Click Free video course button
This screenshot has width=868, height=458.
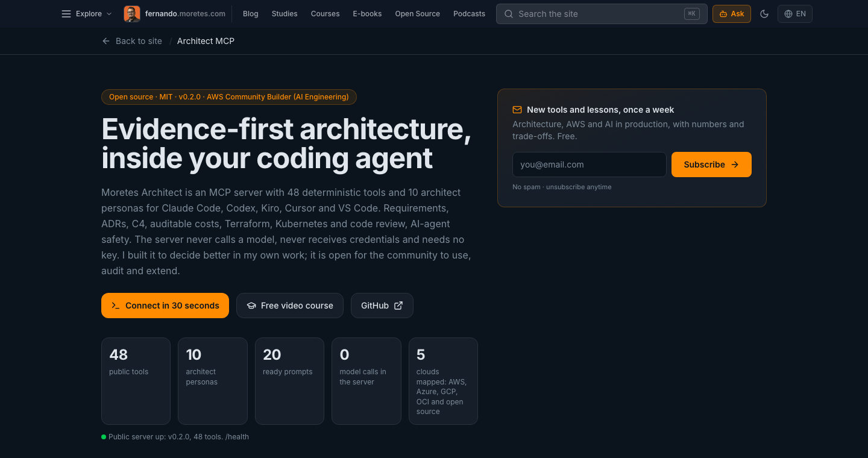[x=290, y=306]
